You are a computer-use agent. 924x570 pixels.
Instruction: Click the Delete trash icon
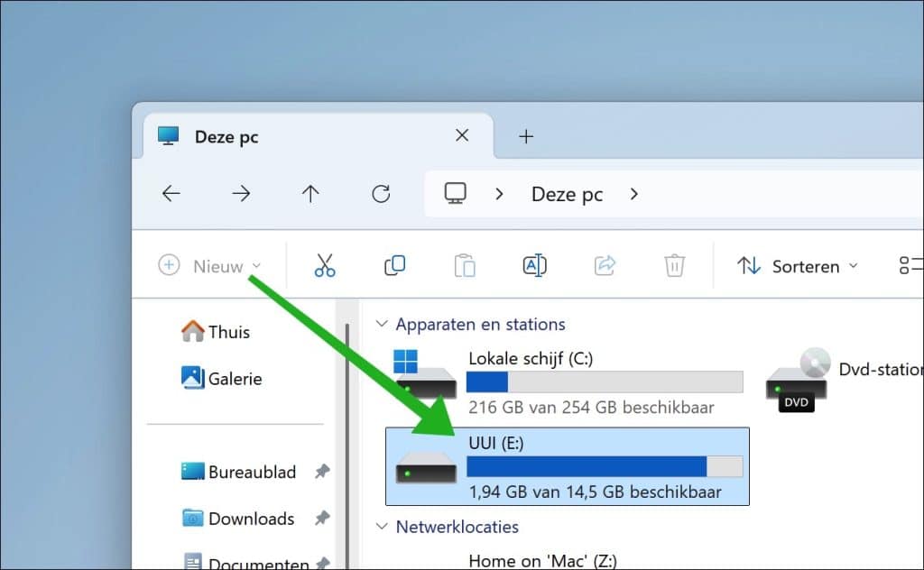click(674, 264)
